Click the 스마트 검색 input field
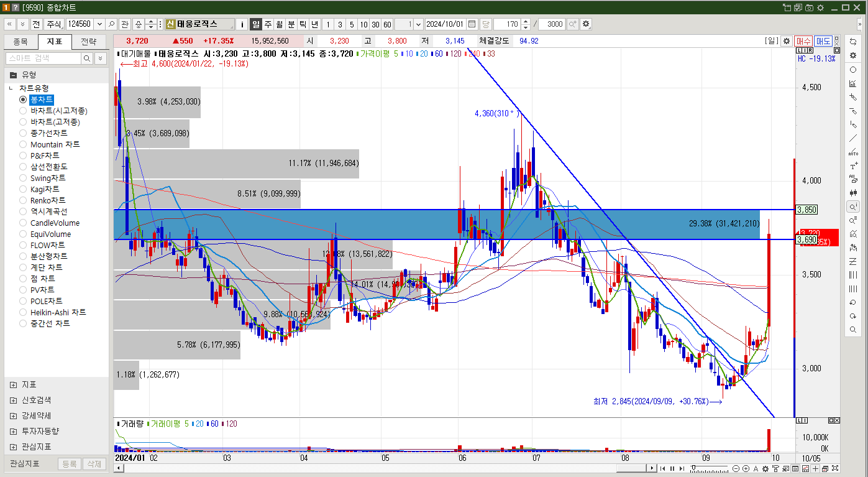Image resolution: width=868 pixels, height=477 pixels. coord(43,58)
